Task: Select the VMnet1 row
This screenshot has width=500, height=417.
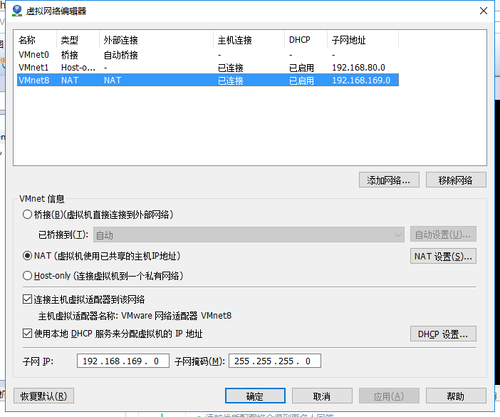Action: (208, 68)
